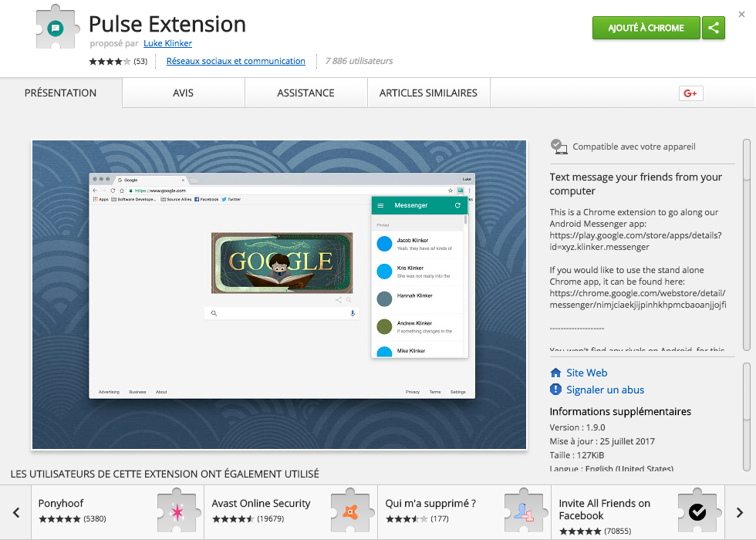Screen dimensions: 756x540
Task: Click the 'Version : 1.9.0' text
Action: point(577,427)
